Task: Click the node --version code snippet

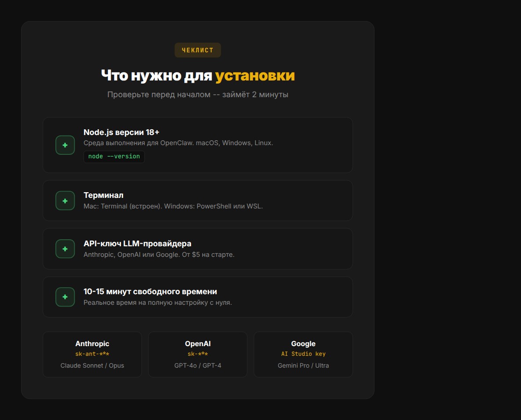Action: pyautogui.click(x=114, y=156)
